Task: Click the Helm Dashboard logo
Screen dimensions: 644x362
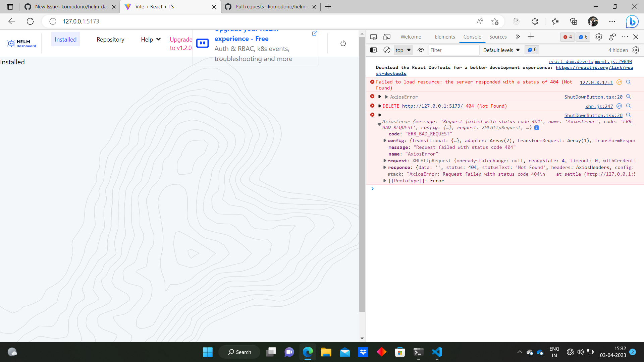Action: [x=21, y=43]
